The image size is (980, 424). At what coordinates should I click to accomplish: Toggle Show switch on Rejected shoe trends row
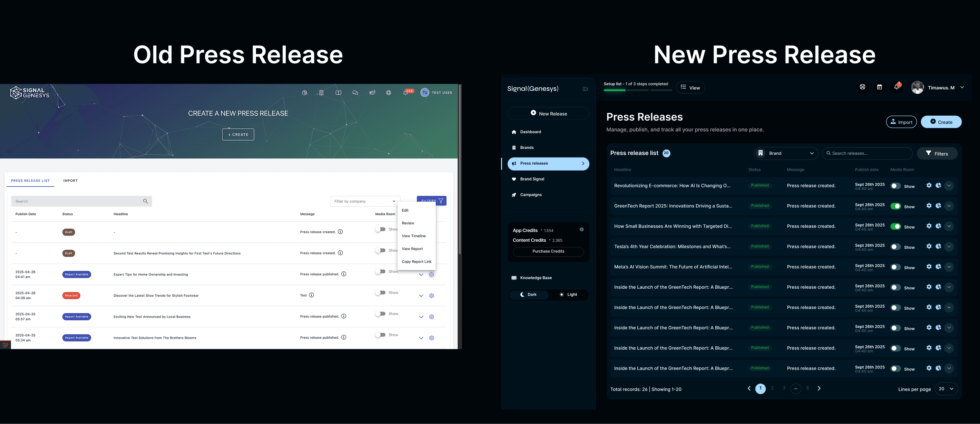pos(380,293)
